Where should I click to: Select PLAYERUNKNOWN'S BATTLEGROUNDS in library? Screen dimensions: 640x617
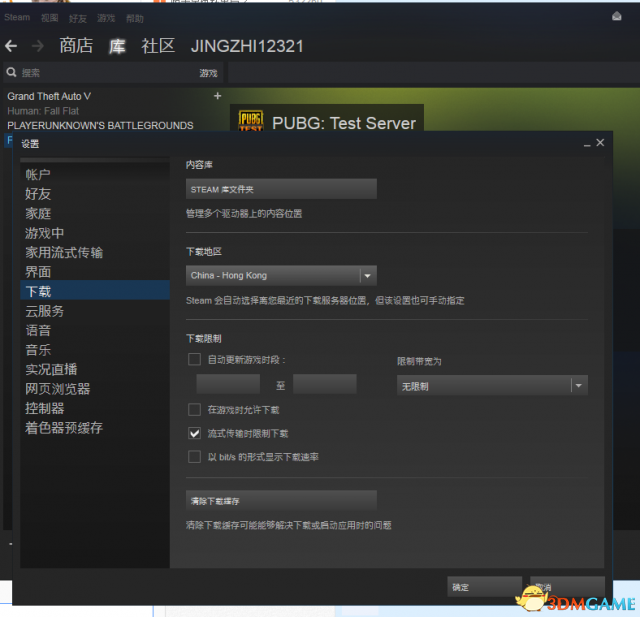pyautogui.click(x=100, y=125)
